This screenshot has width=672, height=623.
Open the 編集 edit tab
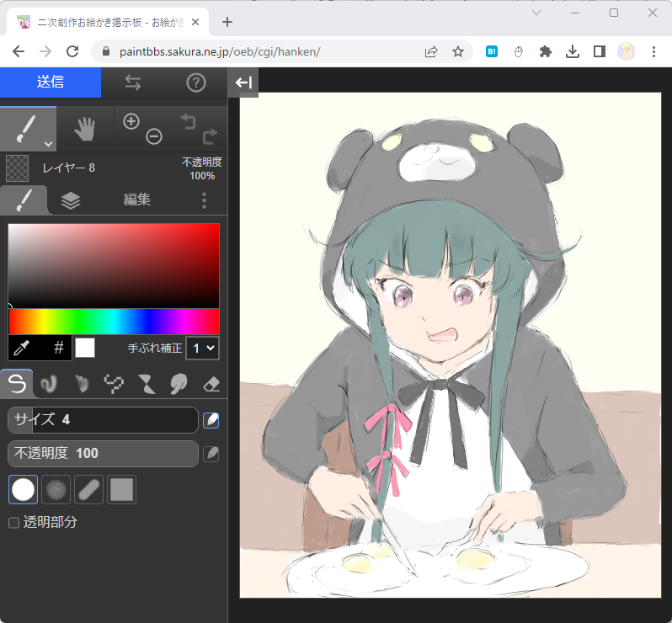pos(137,200)
